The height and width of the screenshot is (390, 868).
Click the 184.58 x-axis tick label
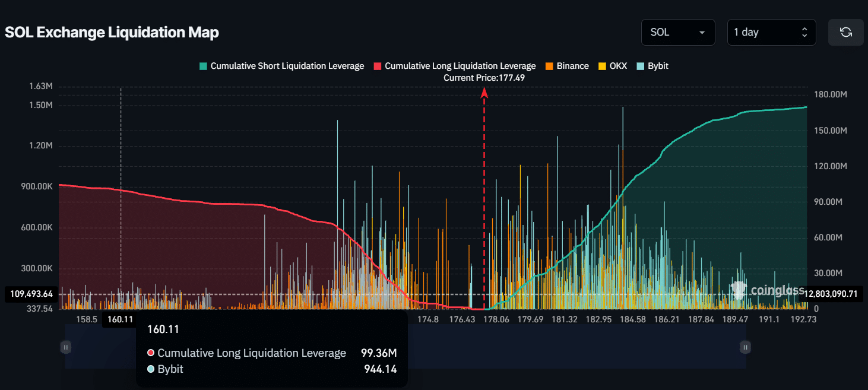(x=632, y=319)
